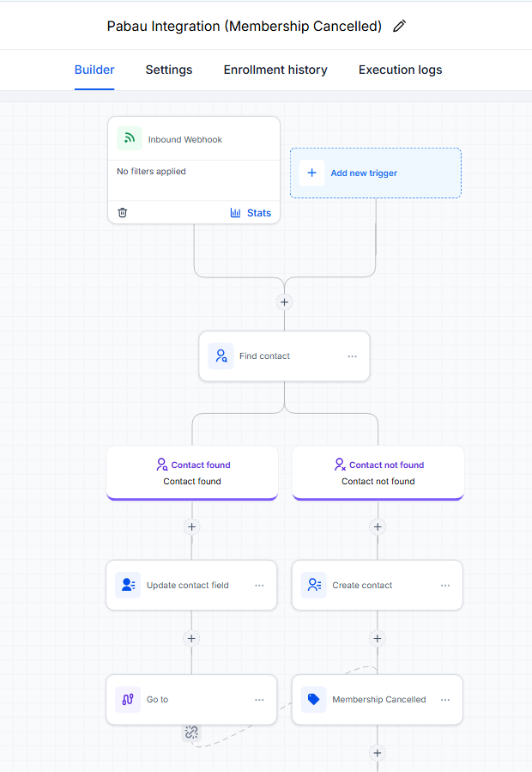Open the Settings tab
532x772 pixels.
tap(169, 70)
